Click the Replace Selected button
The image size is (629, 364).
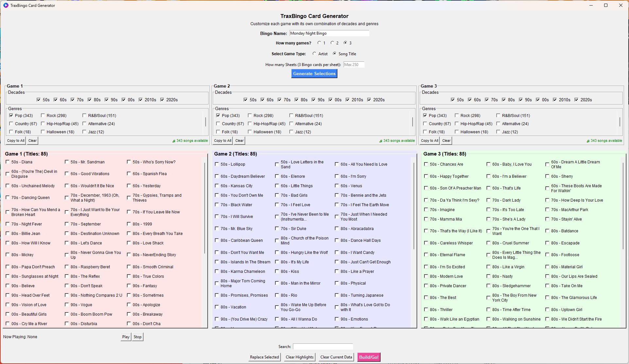(x=264, y=357)
